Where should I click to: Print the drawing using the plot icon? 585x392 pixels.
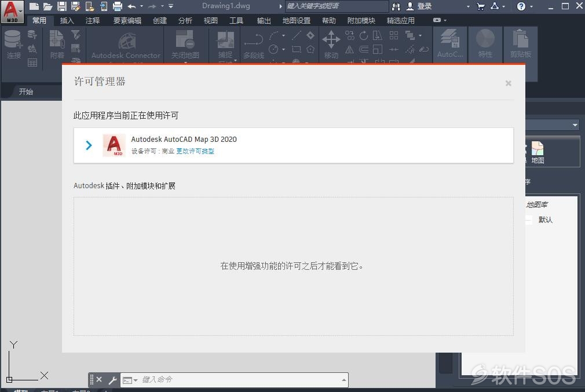pyautogui.click(x=118, y=6)
